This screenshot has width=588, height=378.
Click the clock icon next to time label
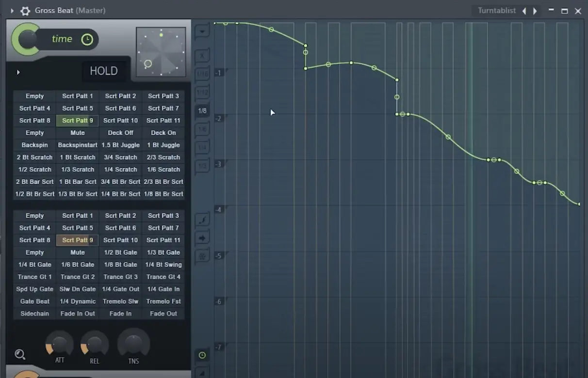coord(87,39)
